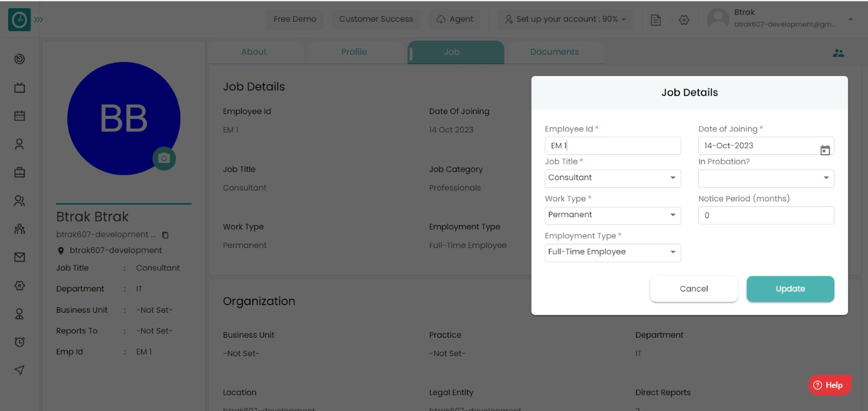Open the two-people icon in sidebar
Screen dimensions: 868x411
pyautogui.click(x=20, y=200)
